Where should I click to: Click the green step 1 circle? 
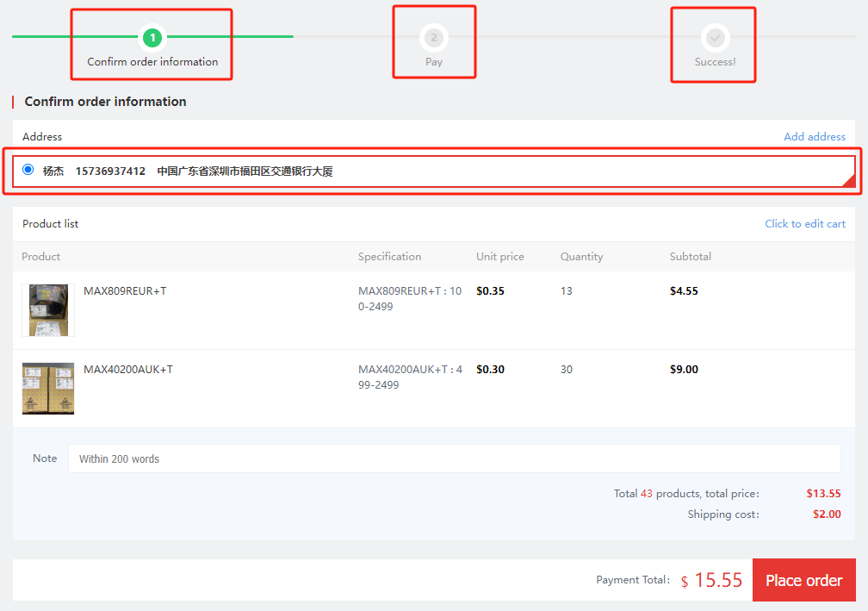coord(152,37)
